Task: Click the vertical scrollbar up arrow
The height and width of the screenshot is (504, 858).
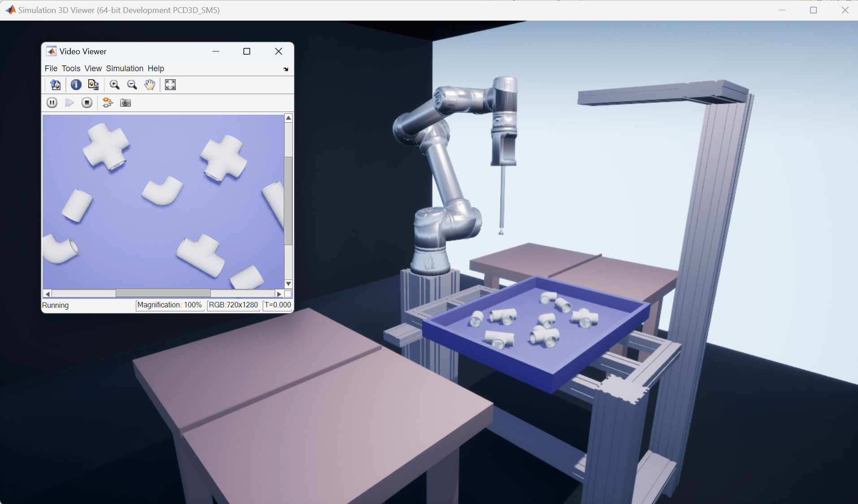Action: tap(289, 118)
